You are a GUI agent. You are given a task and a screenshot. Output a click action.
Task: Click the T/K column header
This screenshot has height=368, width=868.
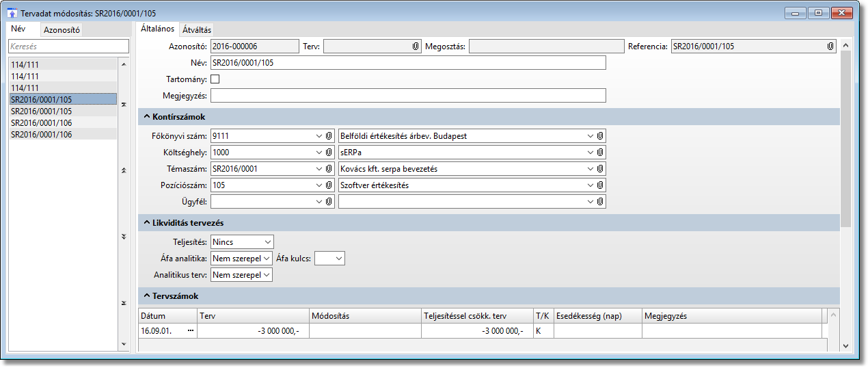[543, 315]
